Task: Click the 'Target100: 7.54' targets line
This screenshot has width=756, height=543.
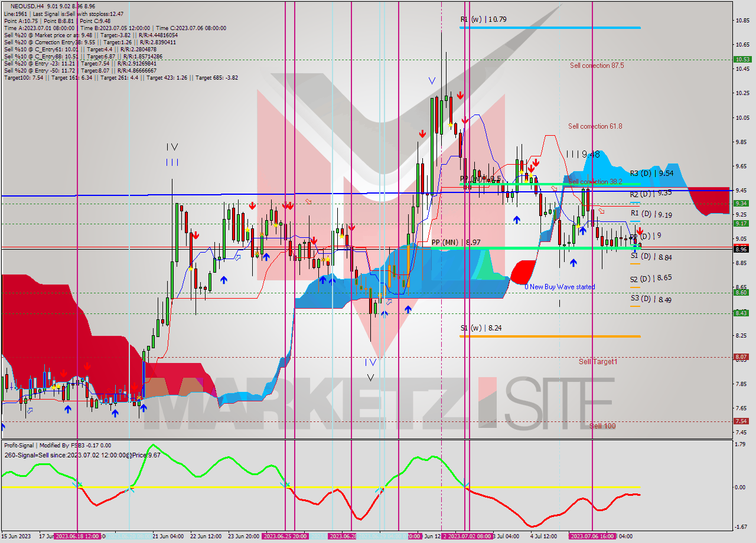Action: (120, 77)
